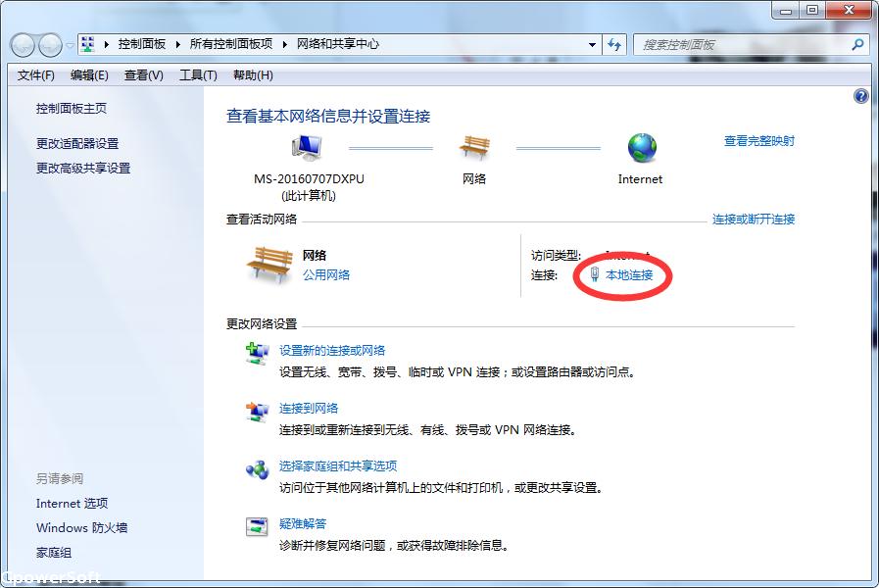Click the help question mark icon

pos(861,96)
